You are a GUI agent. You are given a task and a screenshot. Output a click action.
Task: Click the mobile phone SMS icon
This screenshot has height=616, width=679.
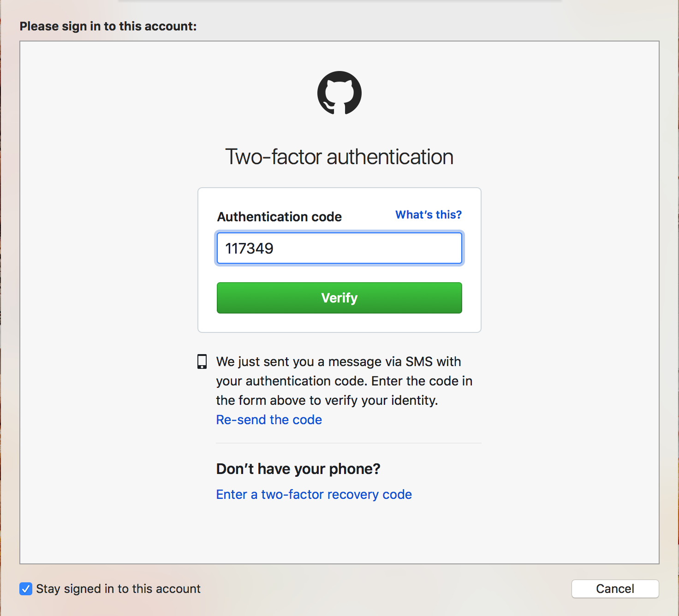202,361
